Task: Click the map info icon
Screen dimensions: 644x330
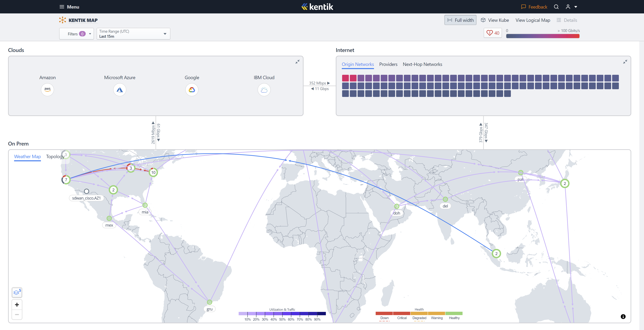Action: point(623,316)
